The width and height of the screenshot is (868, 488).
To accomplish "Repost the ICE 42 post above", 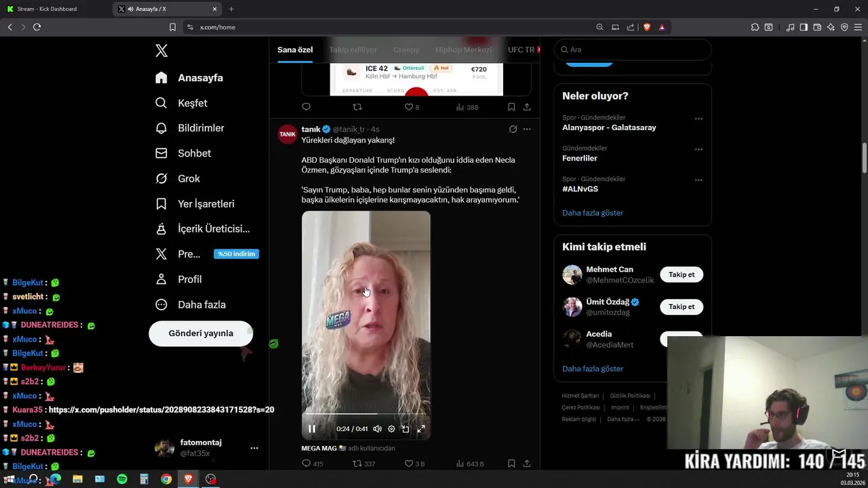I will point(357,107).
